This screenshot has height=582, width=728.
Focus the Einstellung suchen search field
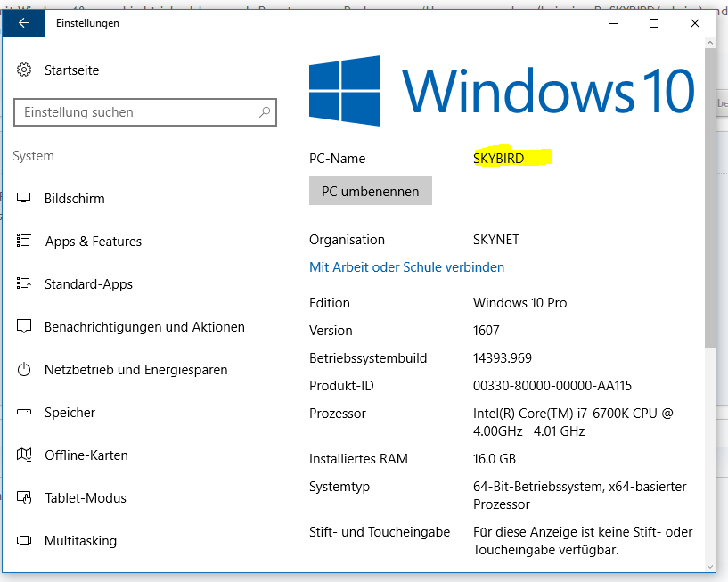pyautogui.click(x=145, y=112)
